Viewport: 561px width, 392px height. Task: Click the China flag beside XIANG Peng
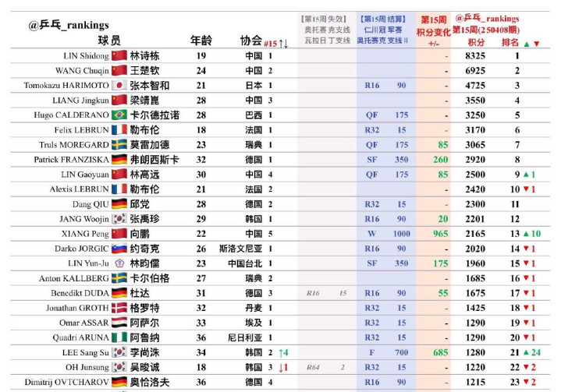(x=119, y=234)
